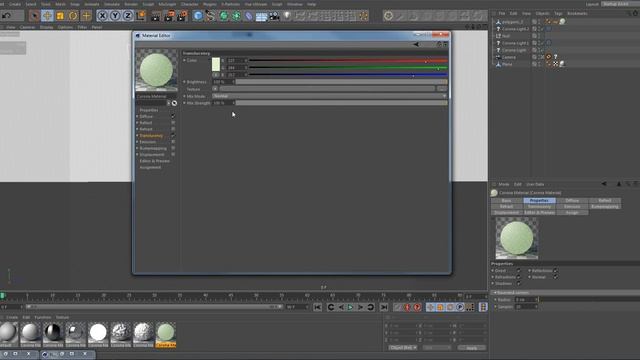
Task: Click the Play forward button
Action: pos(350,307)
